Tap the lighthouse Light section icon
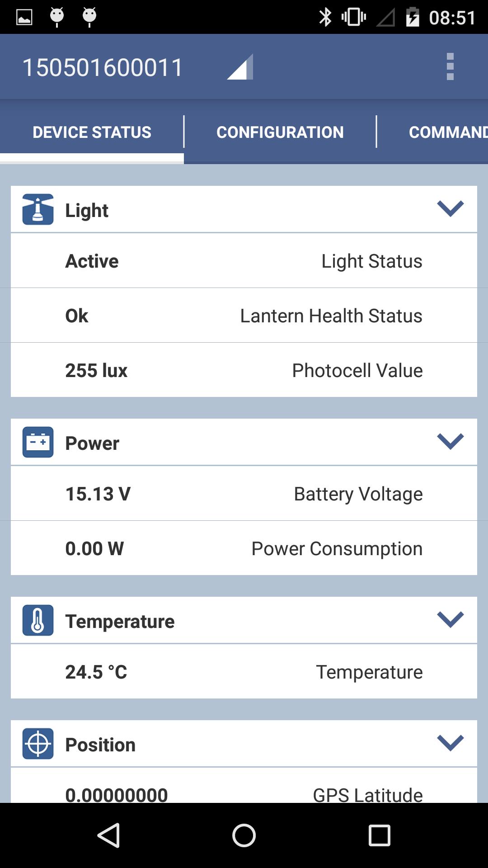Screen dimensions: 488x868 pos(38,209)
